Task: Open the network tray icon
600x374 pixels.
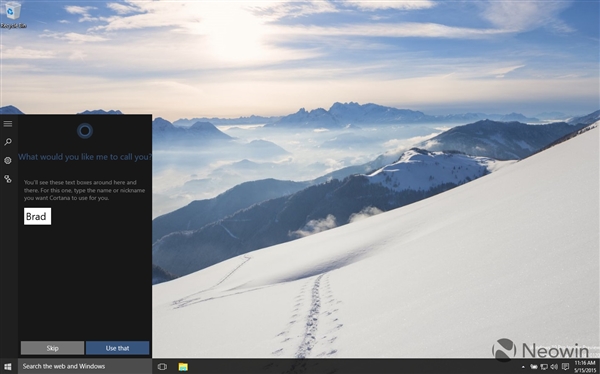Action: click(544, 367)
